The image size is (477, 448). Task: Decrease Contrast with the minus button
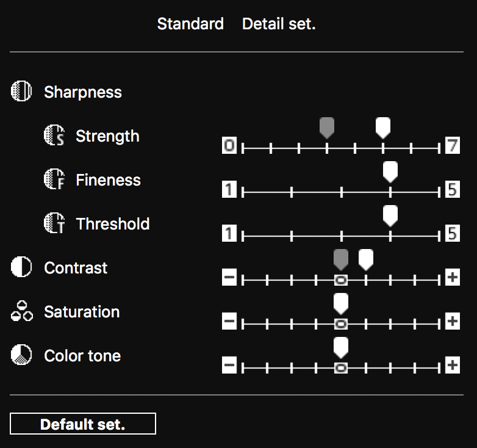click(x=229, y=277)
